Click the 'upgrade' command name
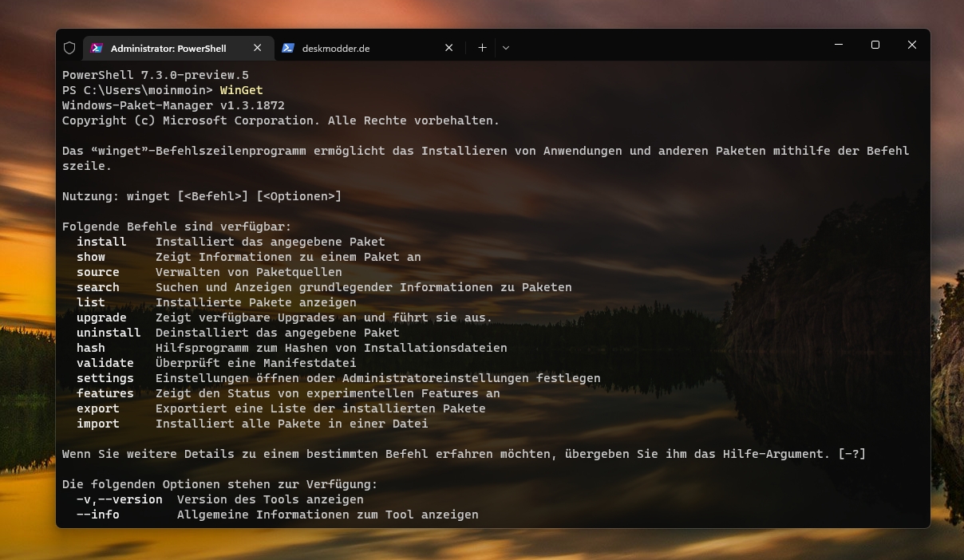Screen dimensions: 964x560 click(x=101, y=317)
